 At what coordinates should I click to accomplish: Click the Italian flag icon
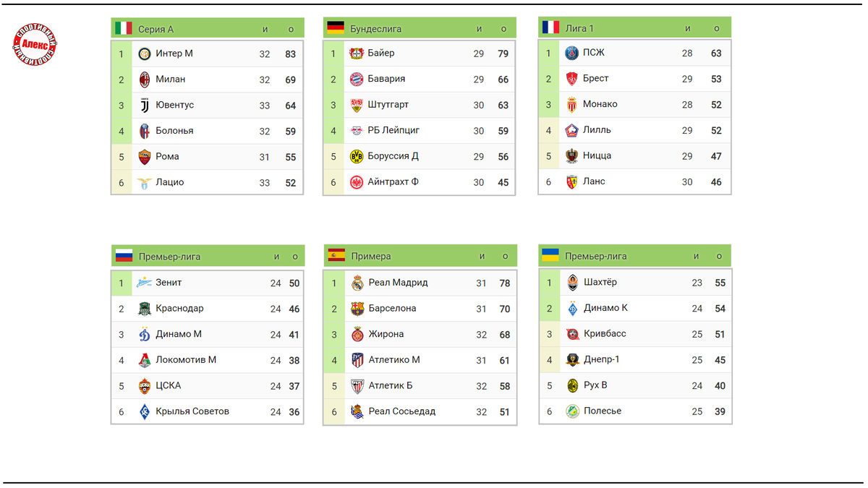124,28
